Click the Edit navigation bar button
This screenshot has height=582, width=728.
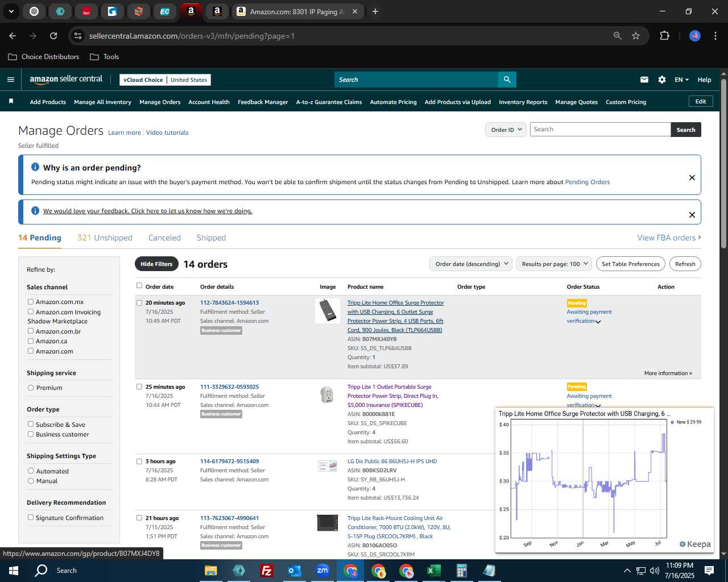pos(701,101)
